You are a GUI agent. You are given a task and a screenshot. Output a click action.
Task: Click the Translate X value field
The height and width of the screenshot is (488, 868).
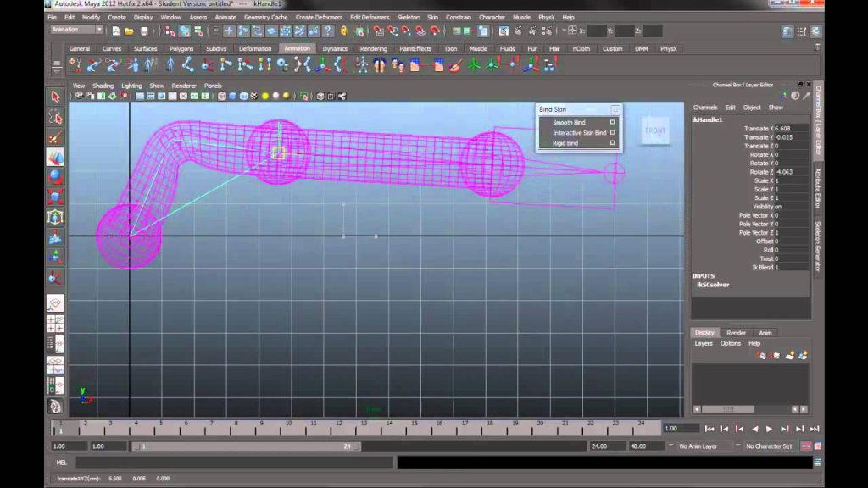(792, 129)
